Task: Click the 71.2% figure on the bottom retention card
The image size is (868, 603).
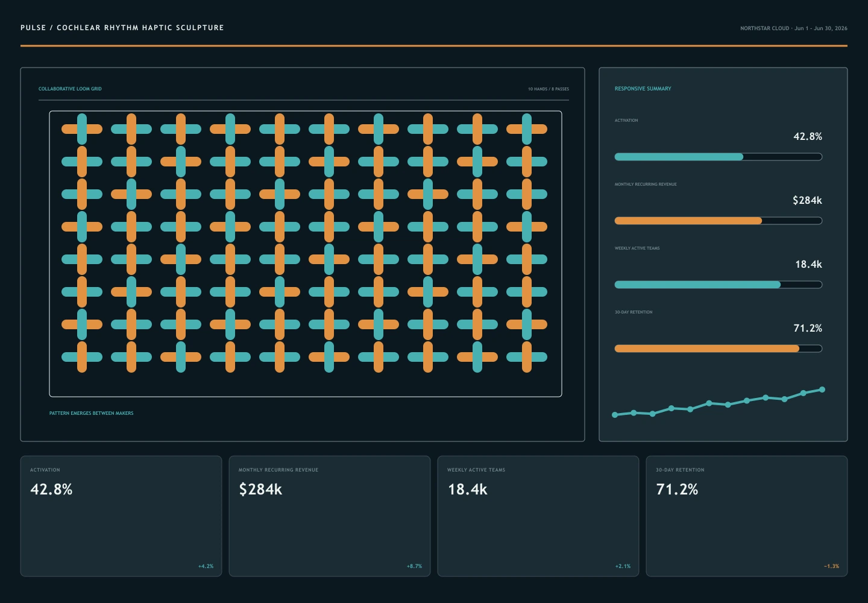Action: pos(677,489)
